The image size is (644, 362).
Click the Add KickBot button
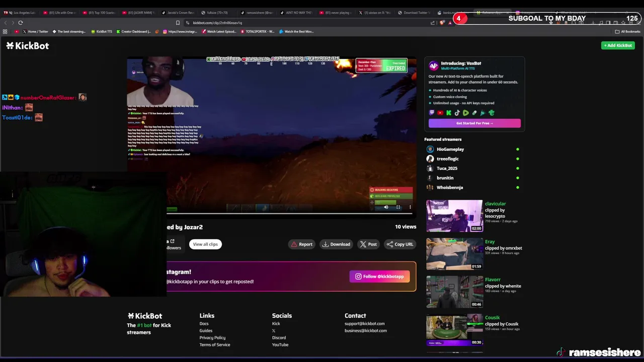[x=618, y=45]
